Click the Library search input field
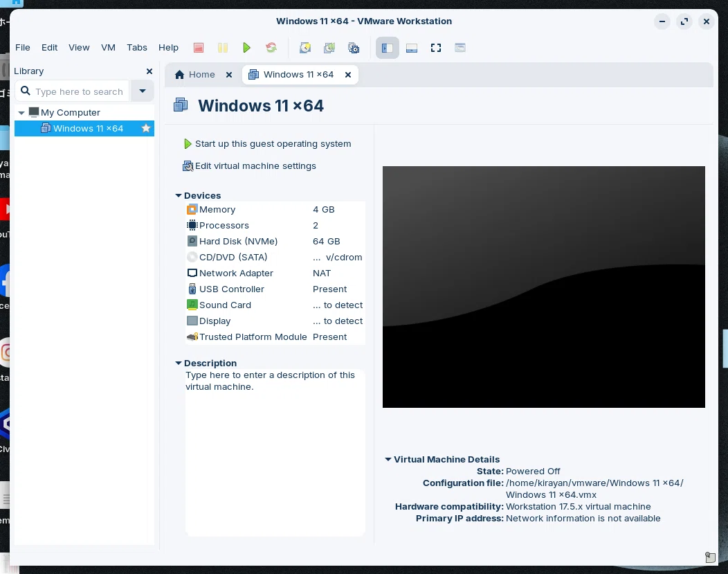Image resolution: width=728 pixels, height=574 pixels. tap(72, 91)
